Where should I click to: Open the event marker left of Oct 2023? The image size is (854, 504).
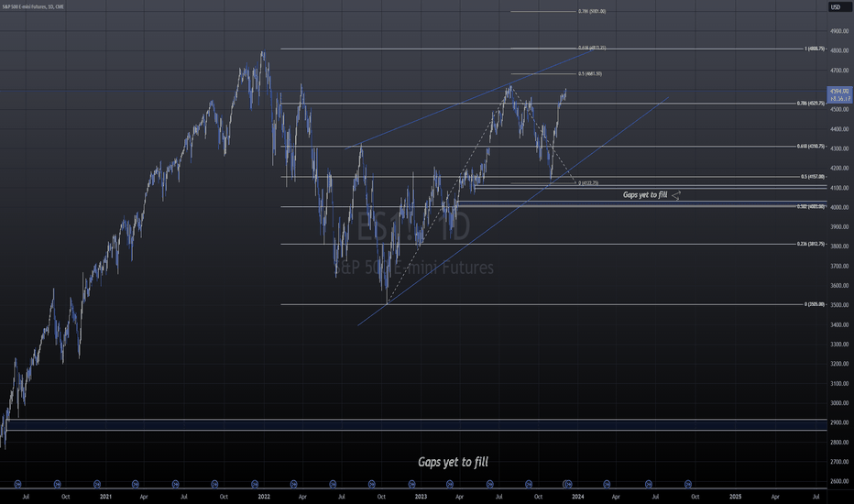coord(529,484)
